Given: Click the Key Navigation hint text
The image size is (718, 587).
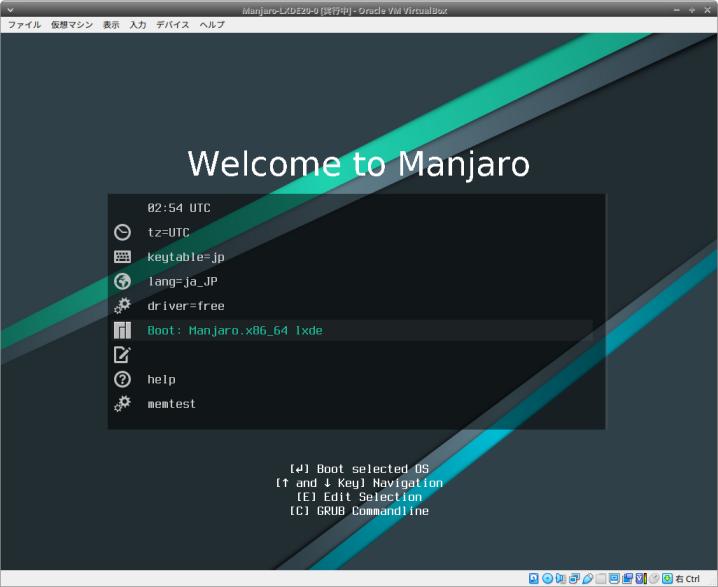Looking at the screenshot, I should (359, 483).
